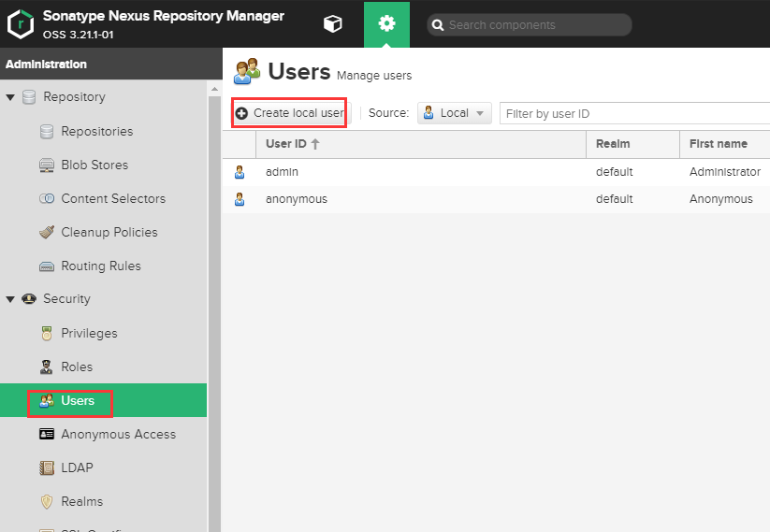Click the Repository section label
Image resolution: width=770 pixels, height=532 pixels.
tap(74, 97)
